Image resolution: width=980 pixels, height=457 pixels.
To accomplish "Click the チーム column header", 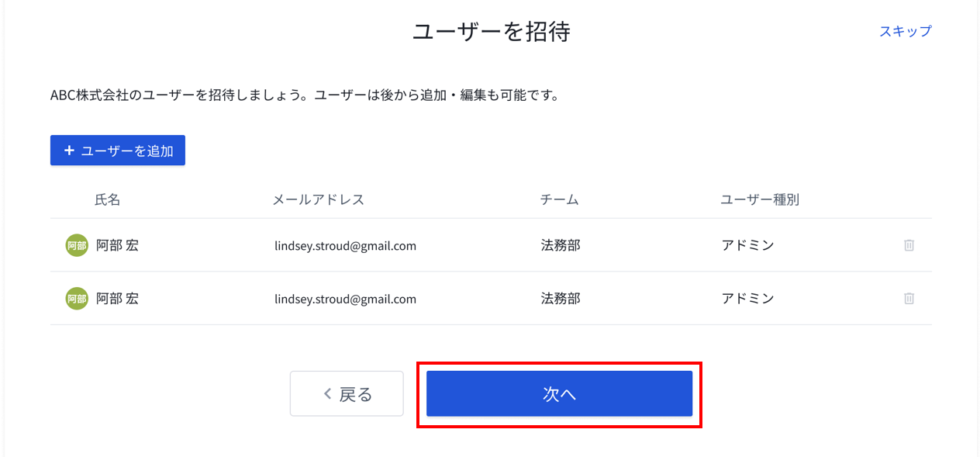I will pos(560,199).
